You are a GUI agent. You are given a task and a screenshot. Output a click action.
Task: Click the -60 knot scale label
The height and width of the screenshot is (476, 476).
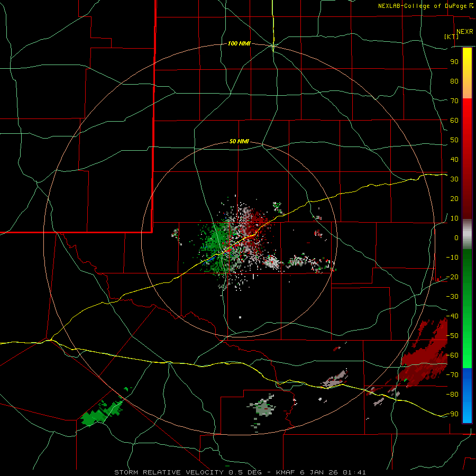pos(452,355)
